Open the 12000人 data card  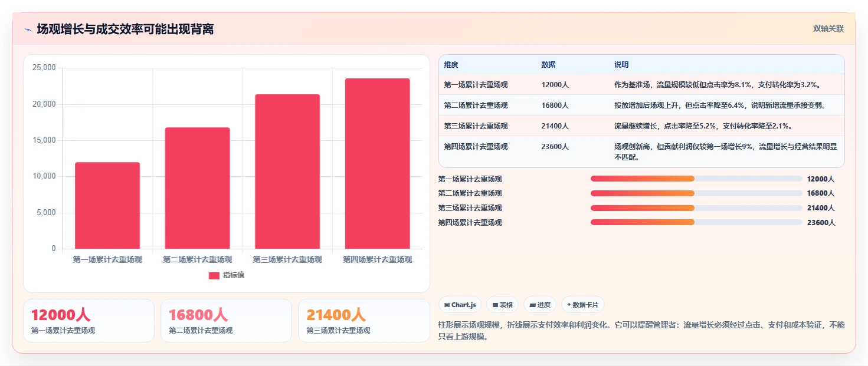(89, 321)
